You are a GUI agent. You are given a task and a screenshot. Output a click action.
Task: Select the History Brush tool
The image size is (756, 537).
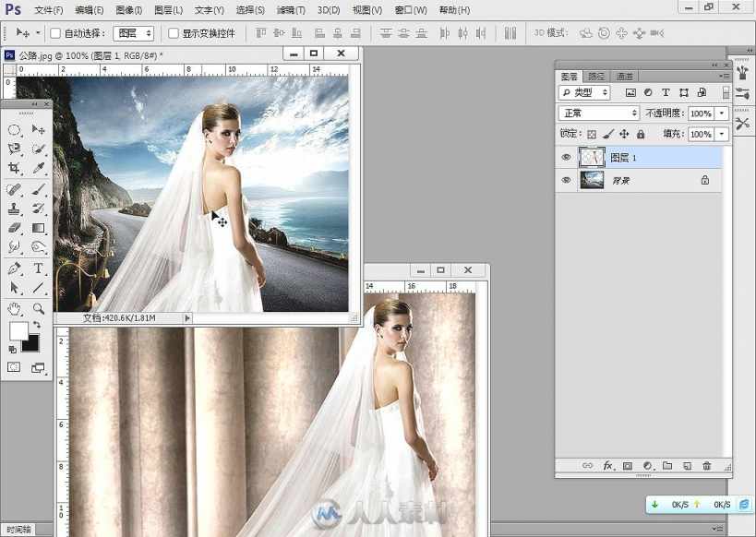click(38, 209)
